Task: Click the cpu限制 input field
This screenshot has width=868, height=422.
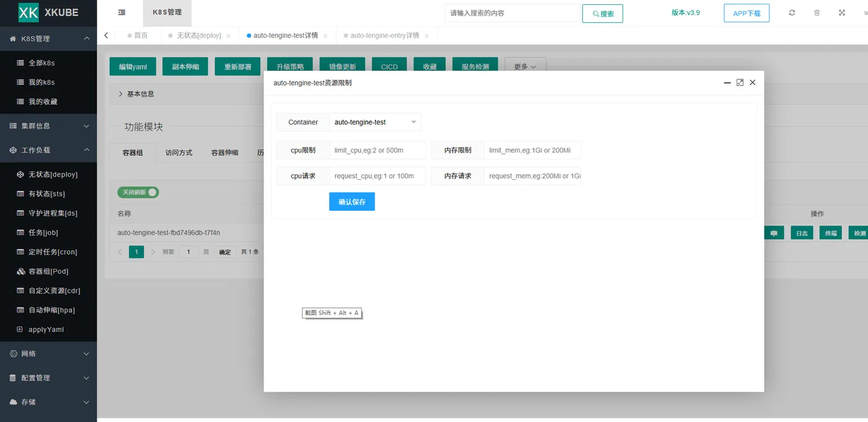Action: (x=378, y=150)
